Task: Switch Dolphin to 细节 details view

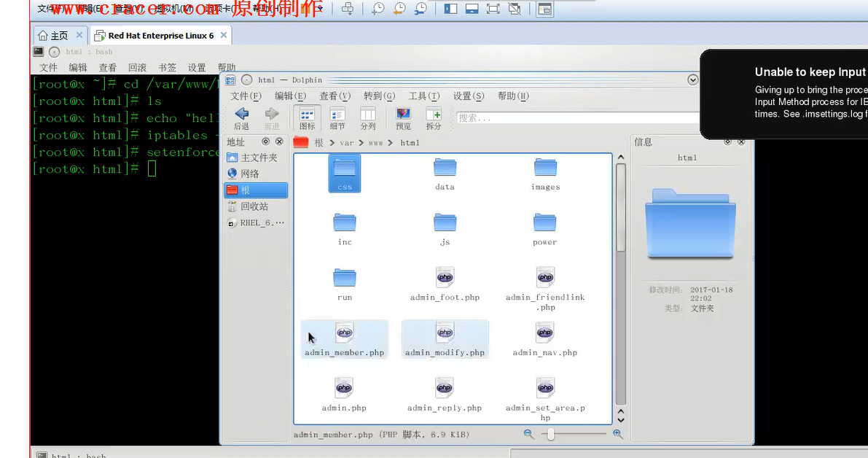Action: (x=336, y=117)
